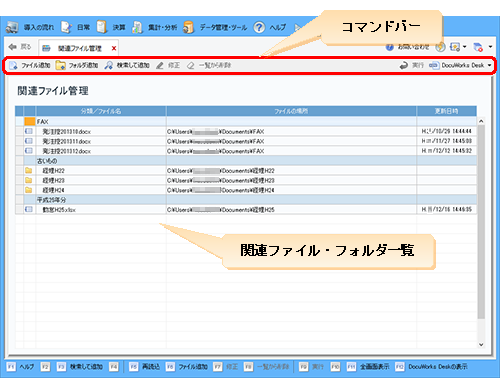Viewport: 500px width, 378px height.
Task: Open the dropdown arrow next to DocuWorks Desk
Action: tap(489, 65)
